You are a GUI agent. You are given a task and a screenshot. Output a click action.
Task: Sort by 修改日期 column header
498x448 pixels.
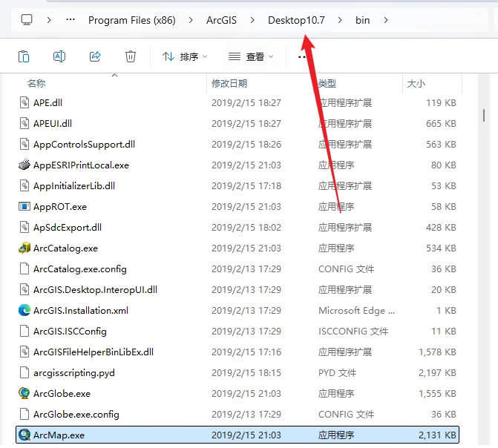(229, 84)
